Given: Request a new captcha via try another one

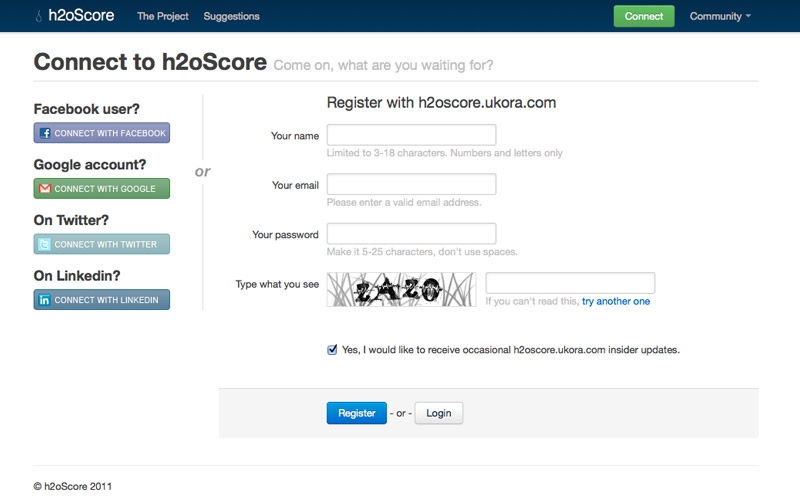Looking at the screenshot, I should 616,302.
